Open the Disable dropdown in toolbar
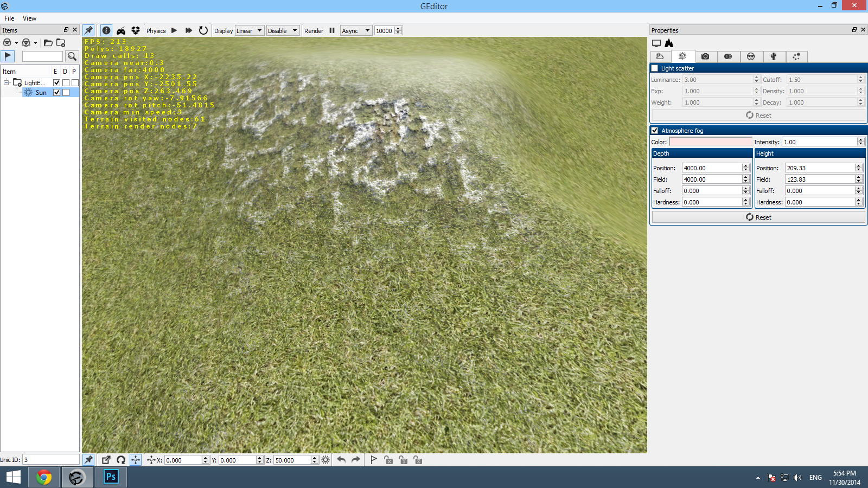 pos(283,31)
